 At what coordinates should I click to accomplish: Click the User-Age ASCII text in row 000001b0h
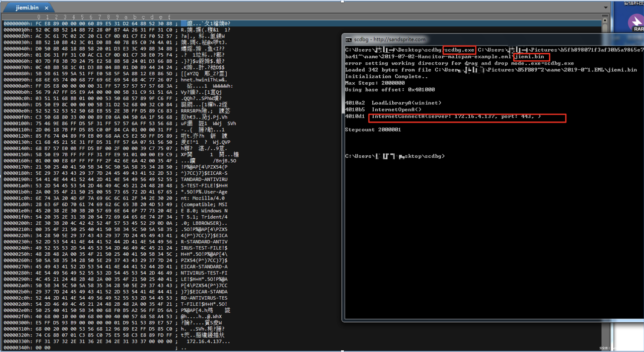[215, 192]
